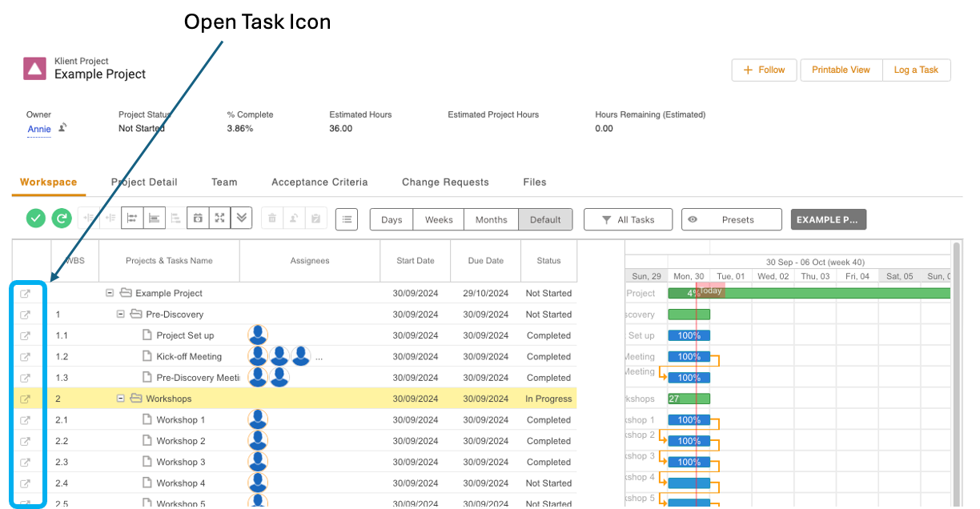Viewport: 980px width, 509px height.
Task: Click the fullscreen expand arrows icon
Action: (220, 218)
